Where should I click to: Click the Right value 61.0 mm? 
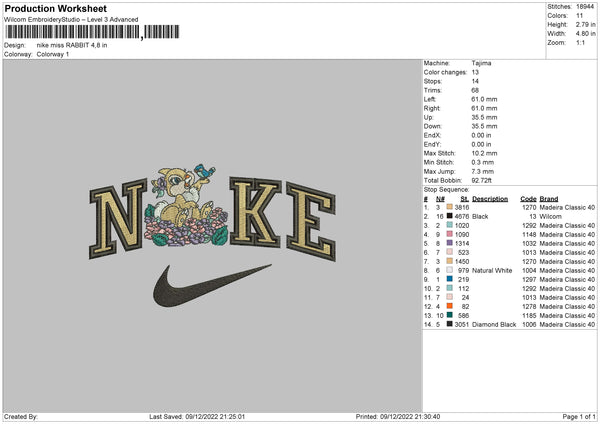click(484, 108)
